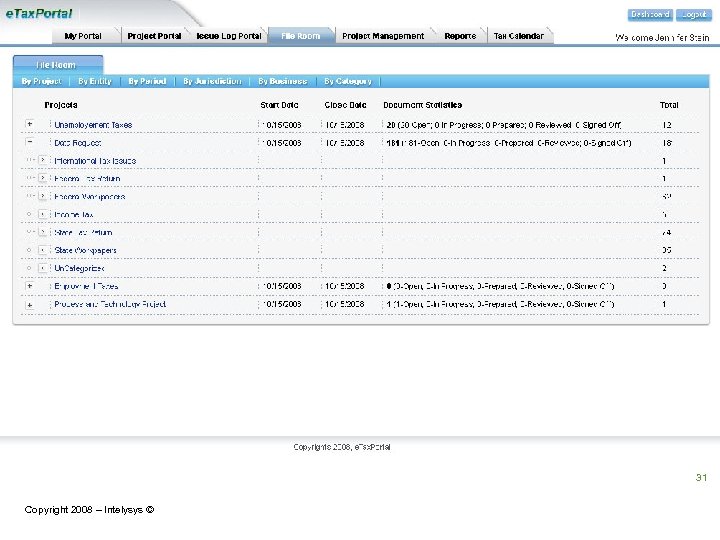The height and width of the screenshot is (540, 720).
Task: Open the Federal Tax Return link
Action: 87,179
